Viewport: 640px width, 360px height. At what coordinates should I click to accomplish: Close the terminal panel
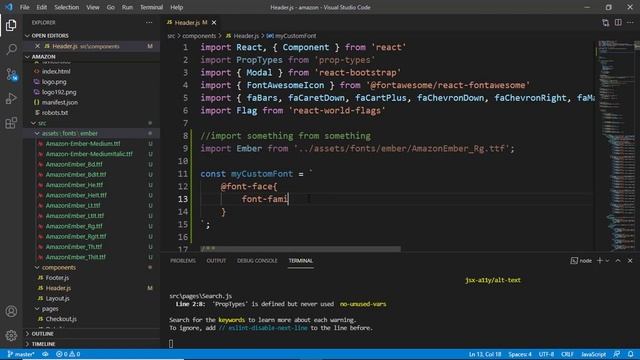(x=630, y=260)
